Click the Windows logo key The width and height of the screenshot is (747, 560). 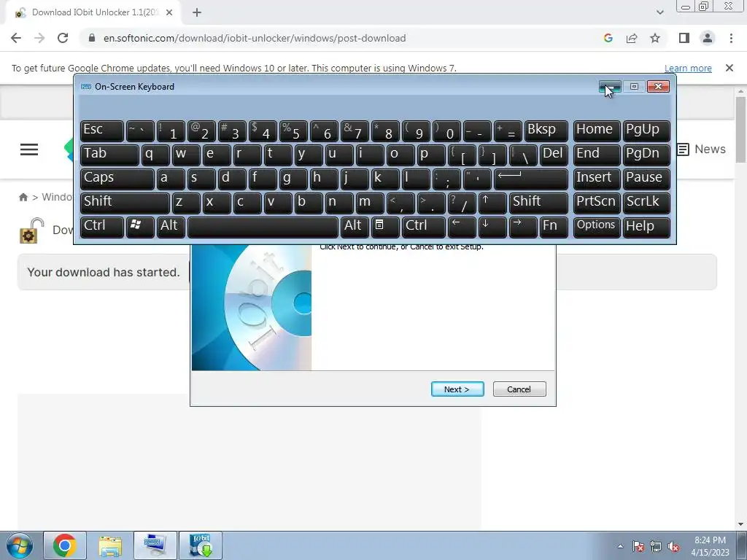(140, 227)
